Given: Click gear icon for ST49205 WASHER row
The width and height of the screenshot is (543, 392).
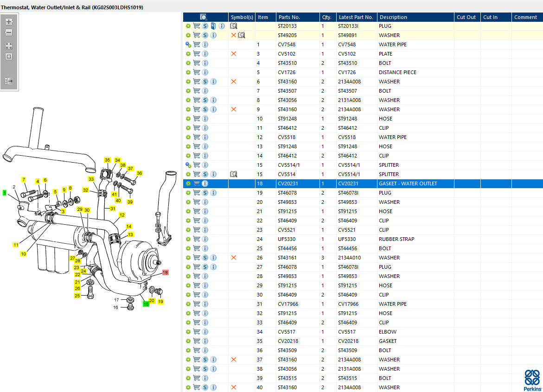Looking at the screenshot, I should click(188, 35).
